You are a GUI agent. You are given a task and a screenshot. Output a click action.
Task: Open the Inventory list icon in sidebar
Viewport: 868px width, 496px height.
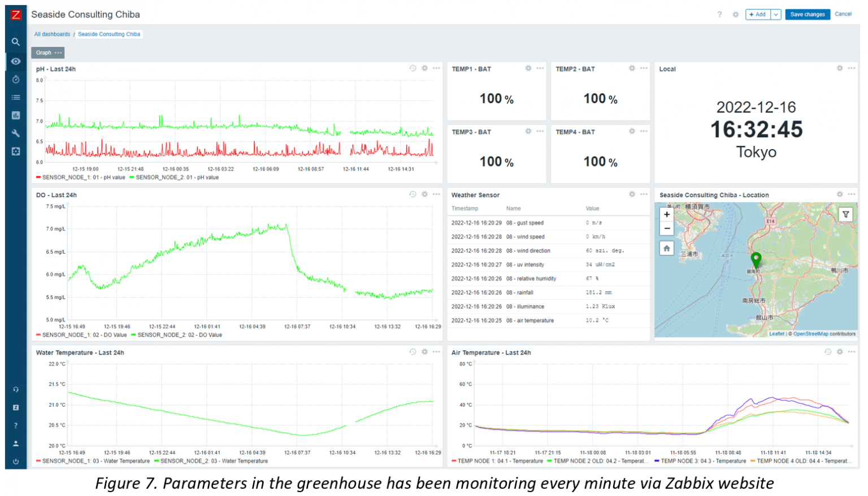[x=16, y=97]
